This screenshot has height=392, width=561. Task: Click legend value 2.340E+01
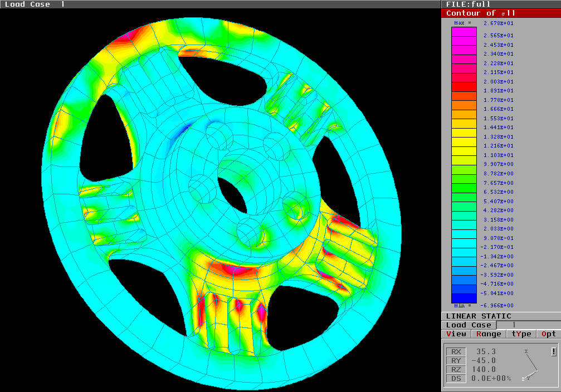[x=499, y=53]
